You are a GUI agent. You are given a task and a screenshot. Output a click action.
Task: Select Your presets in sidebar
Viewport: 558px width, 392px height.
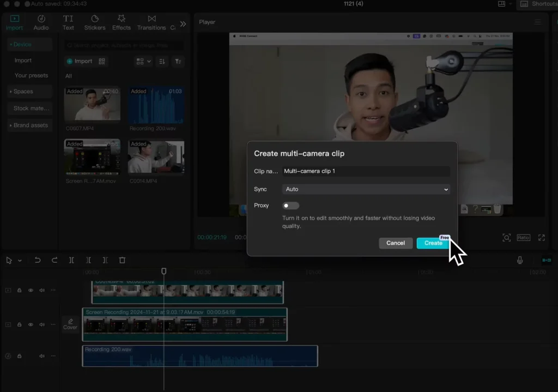coord(31,75)
